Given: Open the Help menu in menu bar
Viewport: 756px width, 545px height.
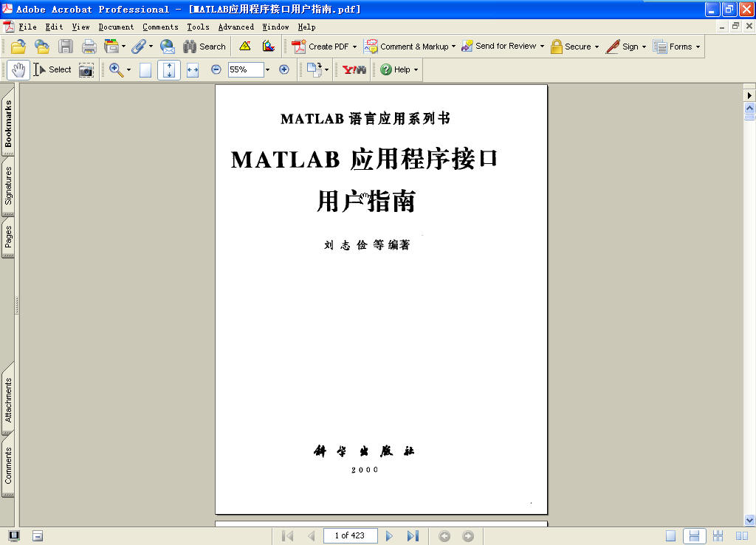Looking at the screenshot, I should click(306, 27).
